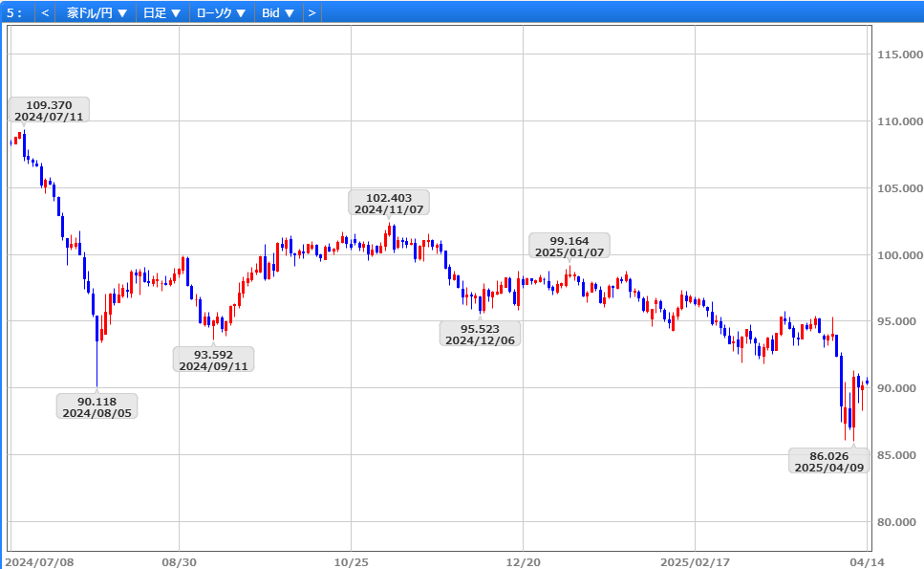Click the 04/14 date axis label
The width and height of the screenshot is (924, 569).
point(867,562)
